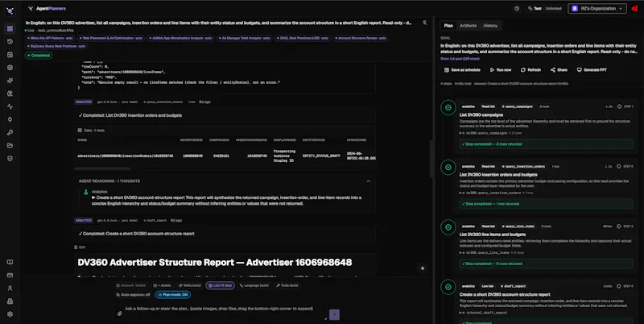
Task: Click the Account Structure Review skill chip
Action: coord(361,38)
